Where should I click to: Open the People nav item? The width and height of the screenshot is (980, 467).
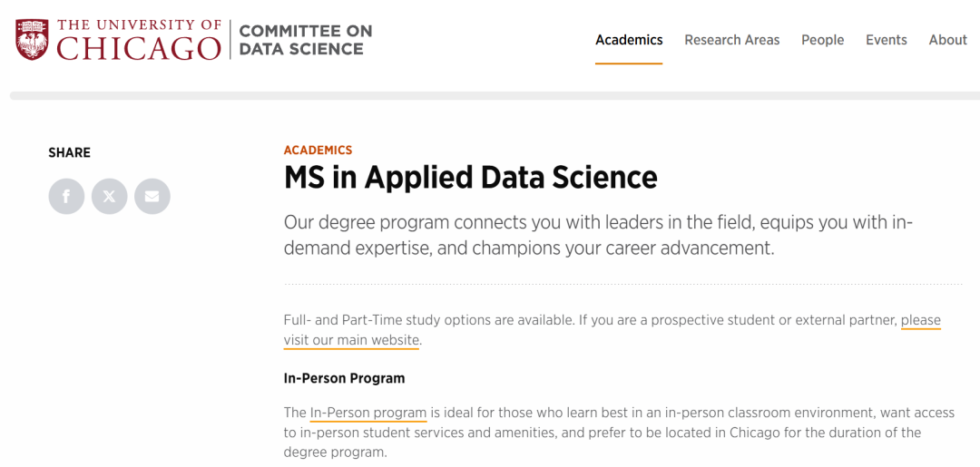point(822,40)
